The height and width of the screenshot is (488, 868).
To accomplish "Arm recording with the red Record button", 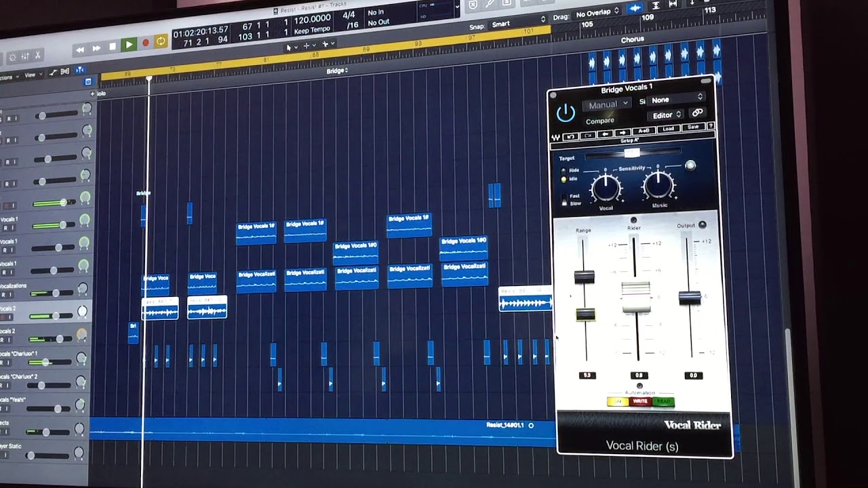I will click(x=145, y=43).
